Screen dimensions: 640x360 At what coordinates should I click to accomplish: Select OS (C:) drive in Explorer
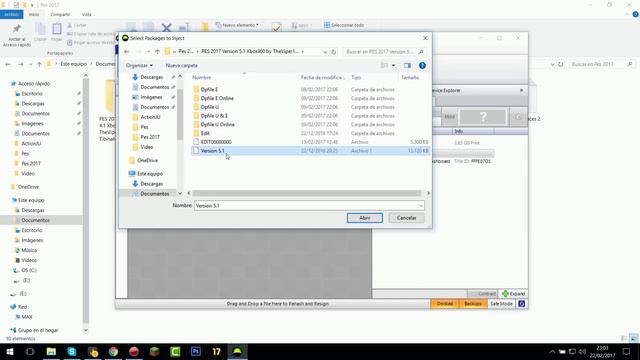[x=29, y=270]
